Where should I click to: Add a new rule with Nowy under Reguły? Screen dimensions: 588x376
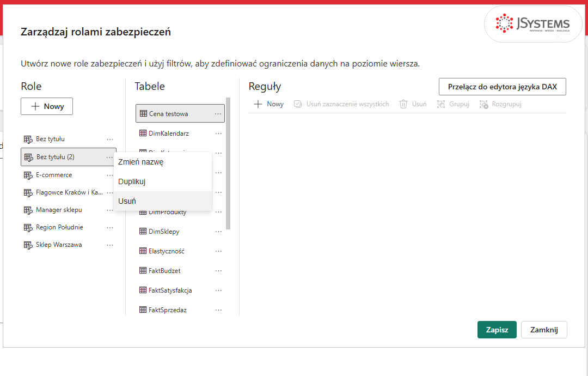(269, 104)
